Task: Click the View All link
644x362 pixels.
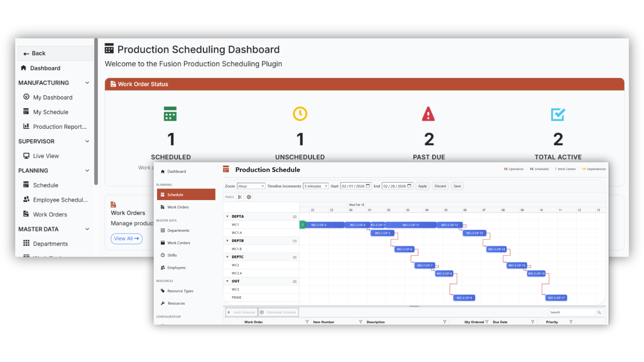Action: point(126,239)
